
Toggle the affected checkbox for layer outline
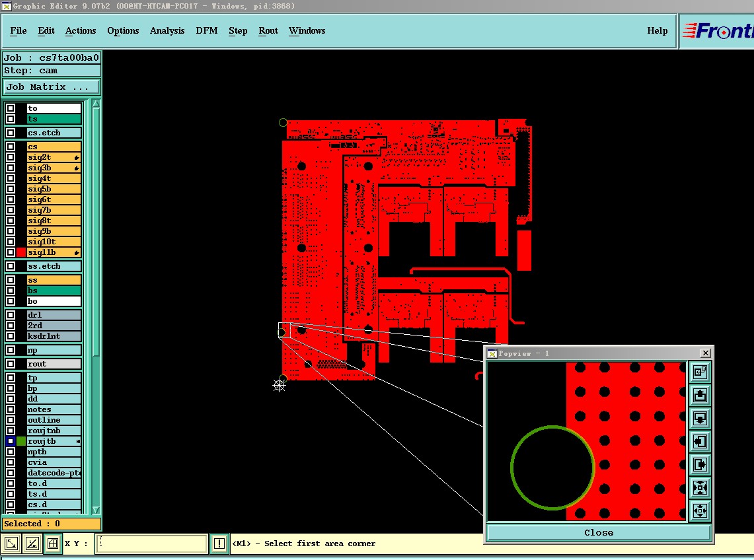click(11, 420)
